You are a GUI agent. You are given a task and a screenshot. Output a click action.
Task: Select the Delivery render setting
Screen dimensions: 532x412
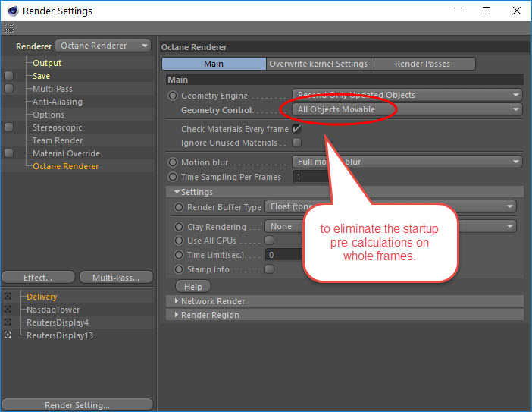point(42,297)
